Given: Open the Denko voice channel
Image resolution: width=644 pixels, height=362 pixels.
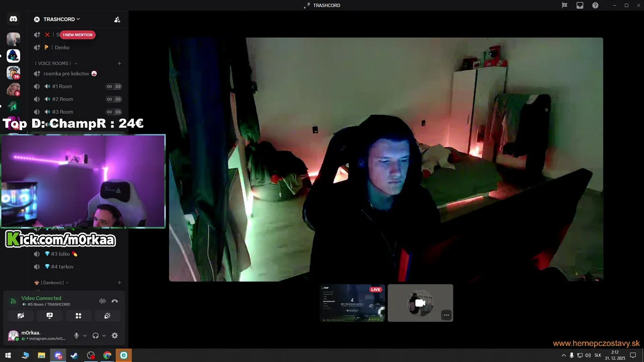Looking at the screenshot, I should 78,47.
